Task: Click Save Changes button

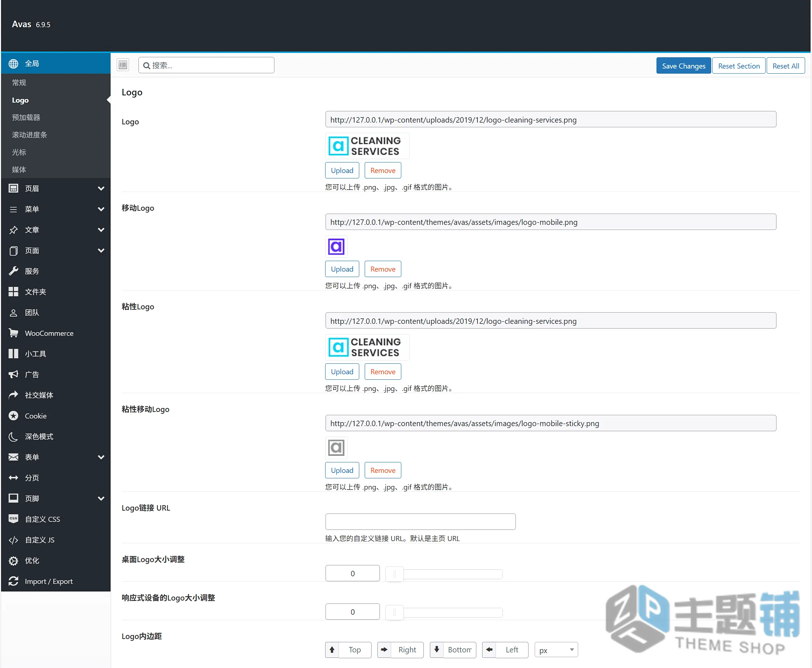Action: click(x=684, y=66)
